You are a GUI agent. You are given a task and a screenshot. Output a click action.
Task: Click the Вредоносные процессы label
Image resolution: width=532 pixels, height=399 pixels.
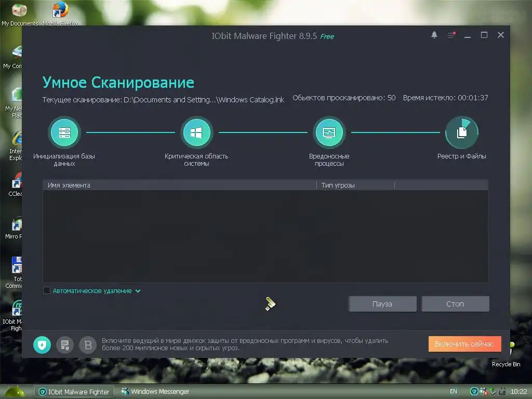tap(329, 160)
